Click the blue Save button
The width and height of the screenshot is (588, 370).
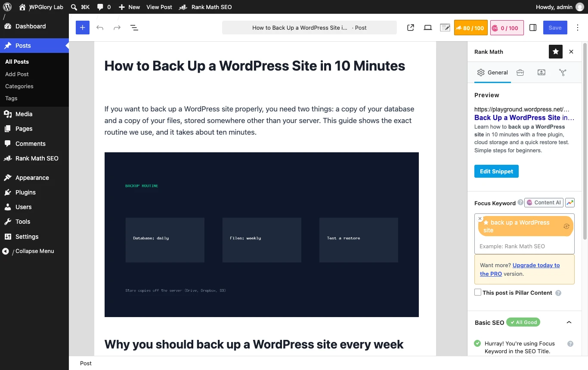(555, 28)
